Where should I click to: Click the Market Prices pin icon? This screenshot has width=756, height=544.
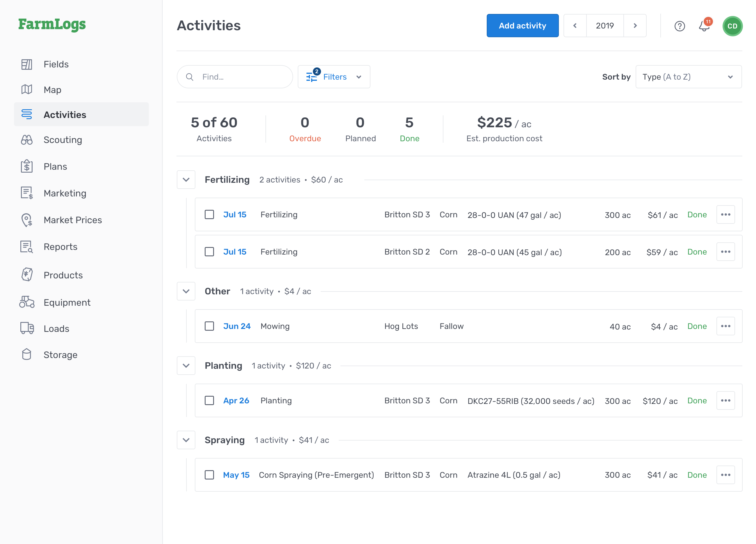(27, 220)
